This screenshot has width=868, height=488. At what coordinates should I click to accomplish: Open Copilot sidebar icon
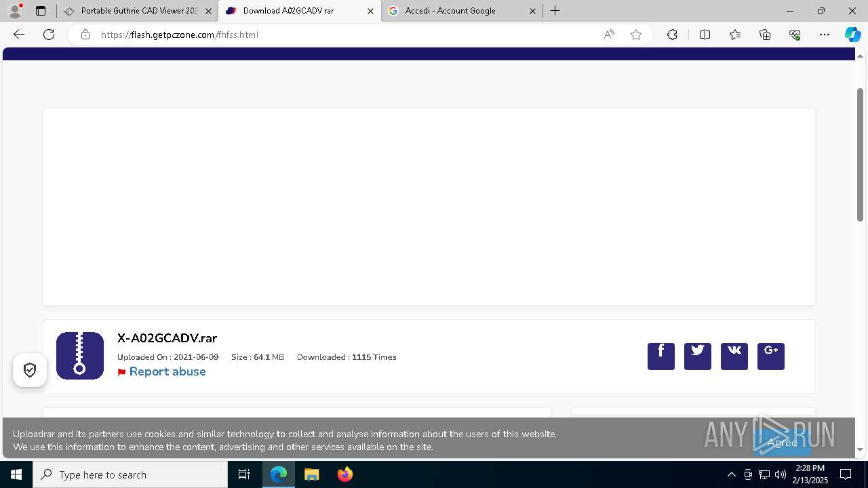(852, 35)
